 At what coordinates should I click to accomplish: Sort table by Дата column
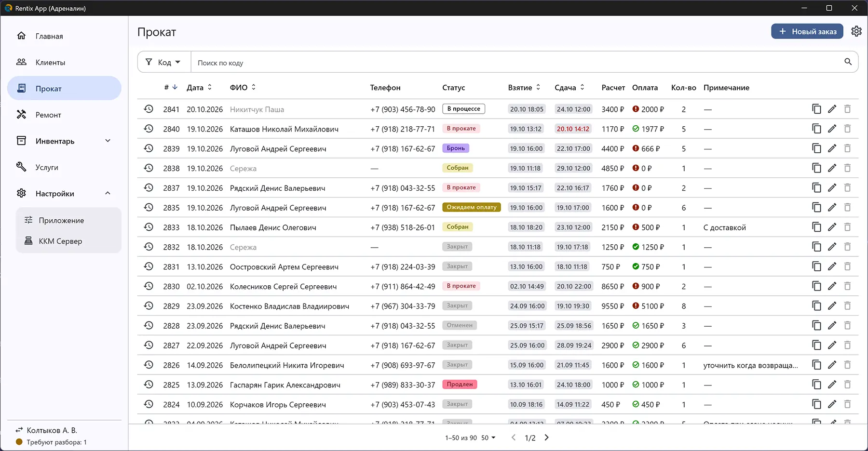[x=199, y=87]
